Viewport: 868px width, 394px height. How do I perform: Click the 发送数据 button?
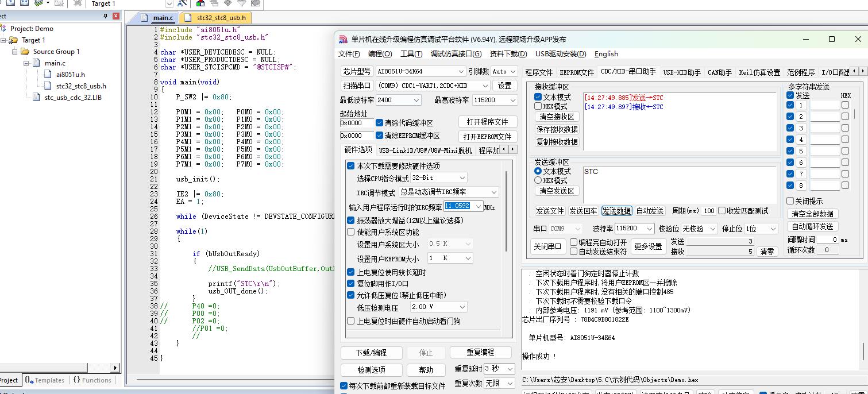point(616,211)
